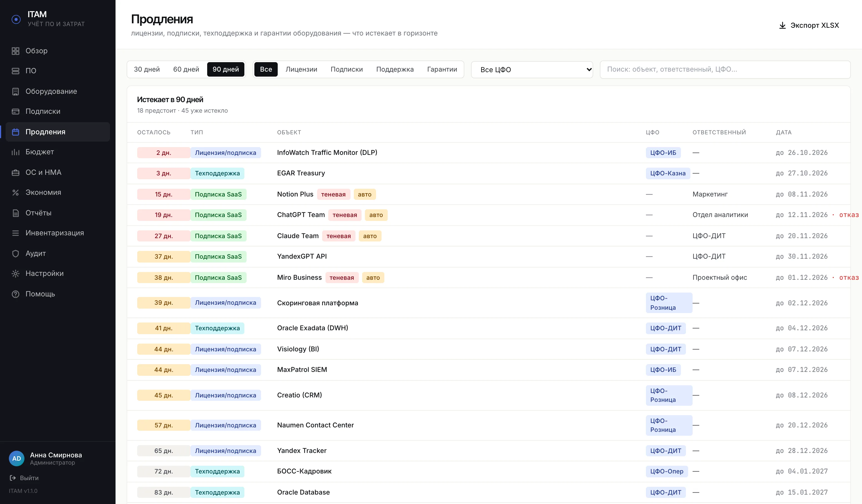Image resolution: width=862 pixels, height=504 pixels.
Task: Click the Бюджет bar-chart icon
Action: [x=15, y=152]
